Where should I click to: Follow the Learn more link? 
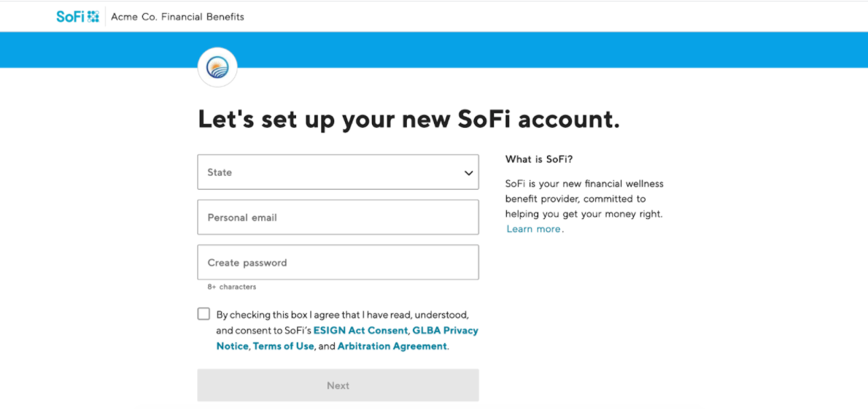[534, 229]
